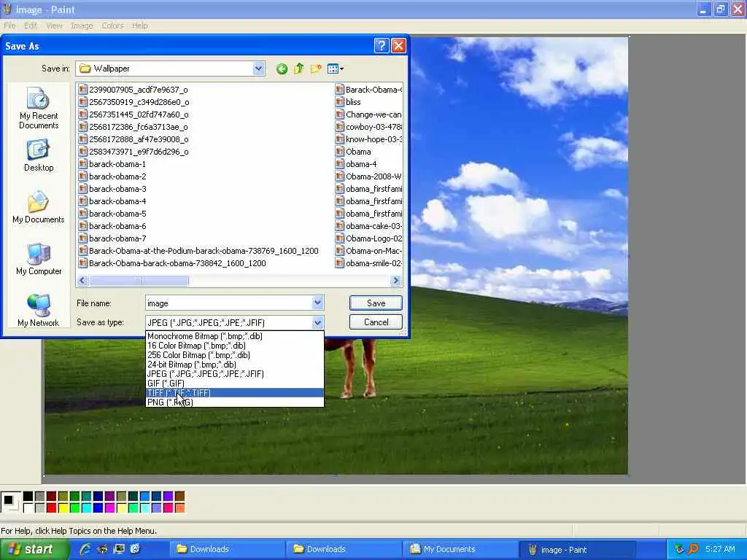Choose Monochrome Bitmap file type
Image resolution: width=747 pixels, height=560 pixels.
[x=234, y=336]
